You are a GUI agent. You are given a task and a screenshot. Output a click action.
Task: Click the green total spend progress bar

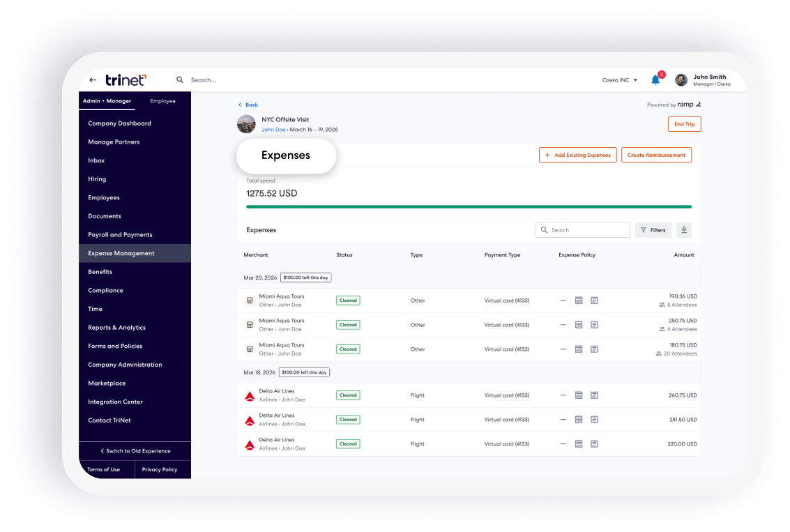(x=469, y=206)
